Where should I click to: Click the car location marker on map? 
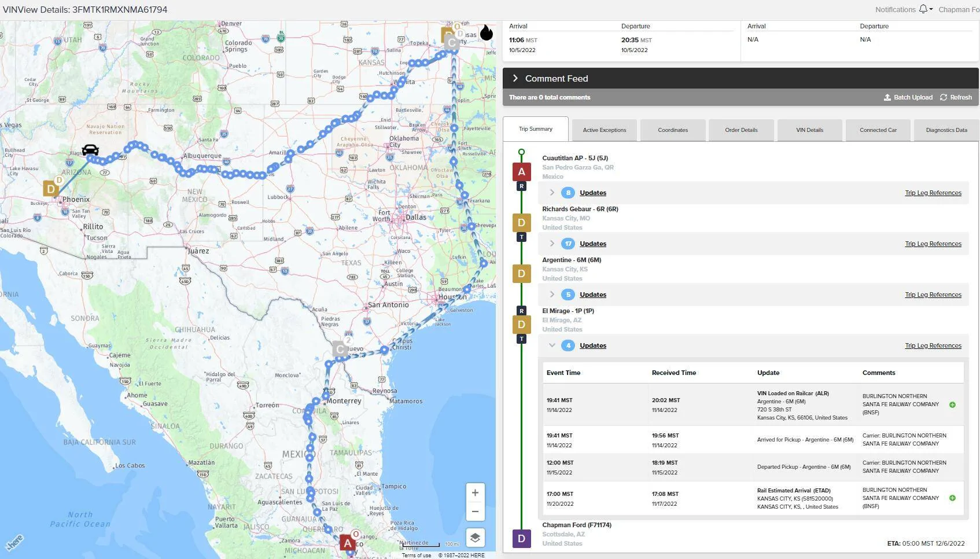click(90, 150)
